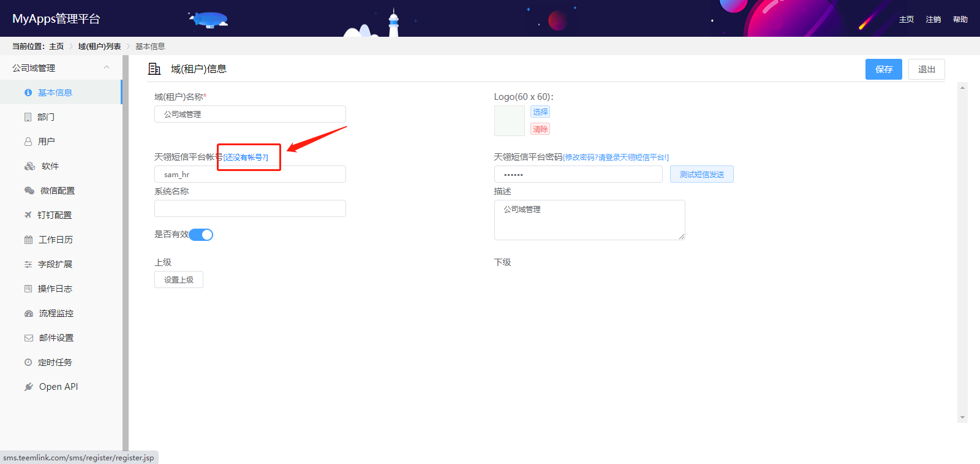980x464 pixels.
Task: Click the 用户 user icon
Action: click(x=28, y=142)
